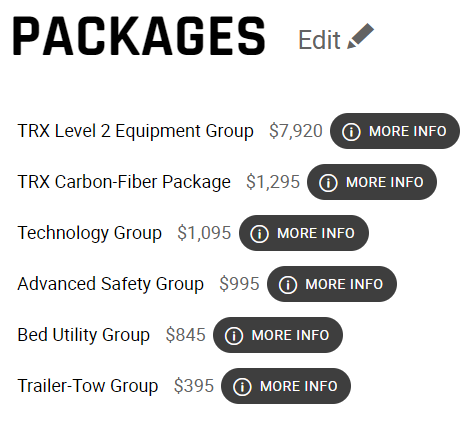Click info icon for TRX Carbon-Fiber Package

pos(328,182)
